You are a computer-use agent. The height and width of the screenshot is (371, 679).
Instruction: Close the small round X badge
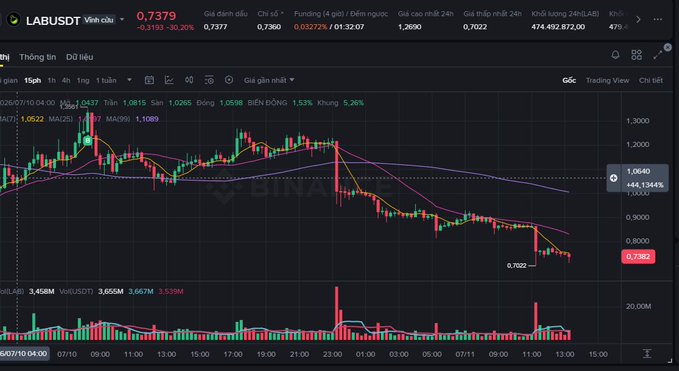pos(668,47)
